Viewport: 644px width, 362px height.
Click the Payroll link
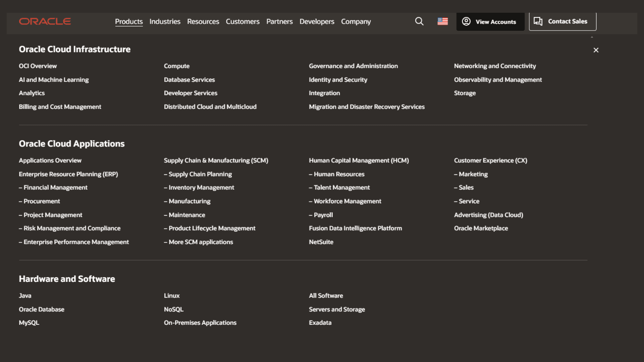click(x=321, y=215)
